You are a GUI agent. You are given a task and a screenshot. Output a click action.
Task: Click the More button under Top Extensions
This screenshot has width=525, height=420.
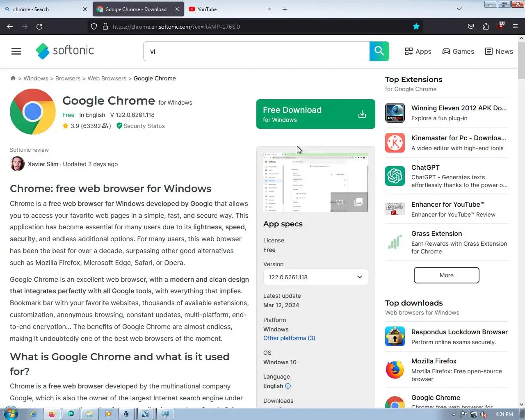click(447, 275)
